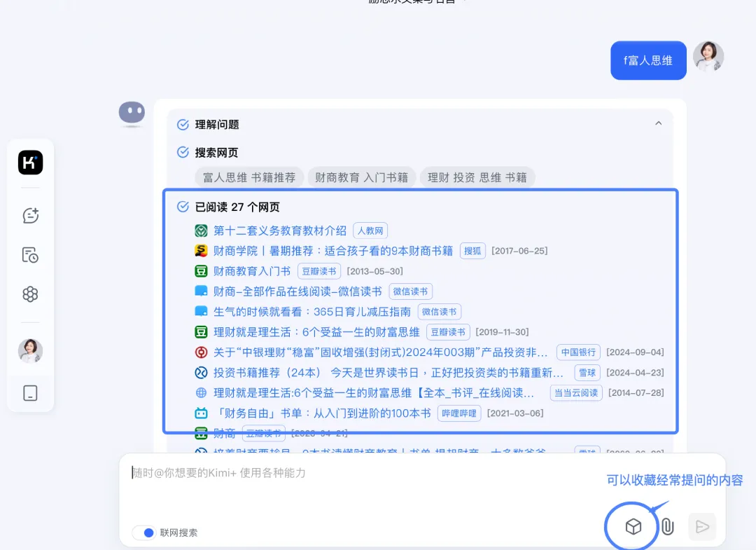This screenshot has width=756, height=550.
Task: Start a new chat via speech bubble icon
Action: tap(30, 216)
